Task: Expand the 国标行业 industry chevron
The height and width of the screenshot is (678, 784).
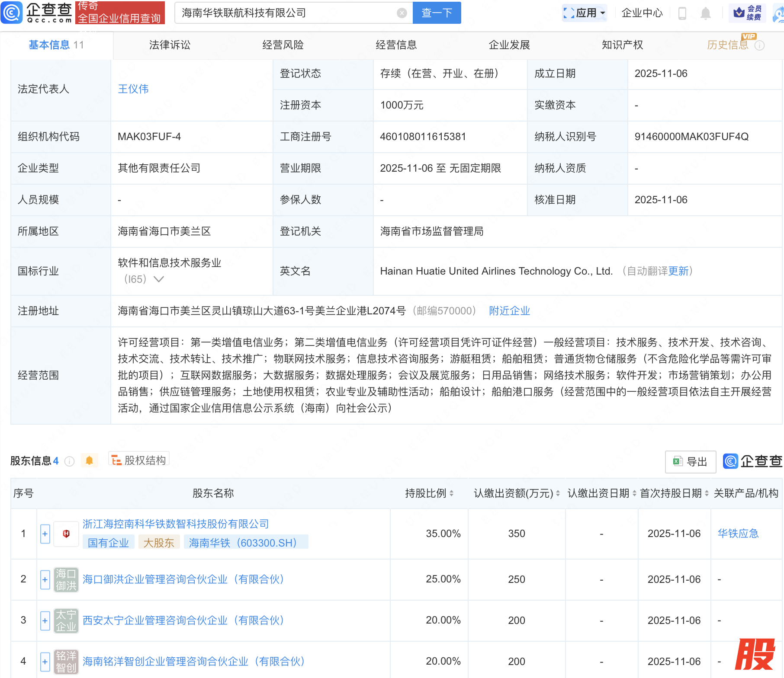Action: click(x=159, y=279)
